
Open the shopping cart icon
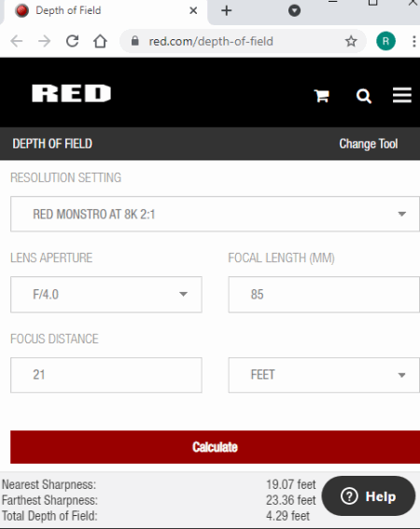coord(321,96)
